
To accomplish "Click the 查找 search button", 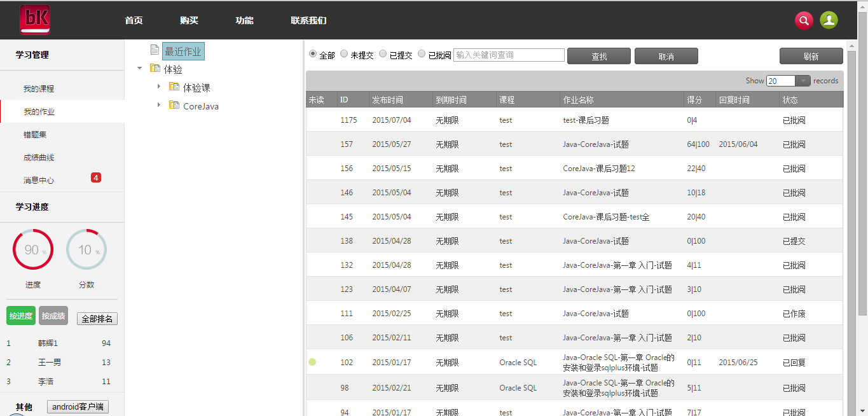I will point(598,57).
